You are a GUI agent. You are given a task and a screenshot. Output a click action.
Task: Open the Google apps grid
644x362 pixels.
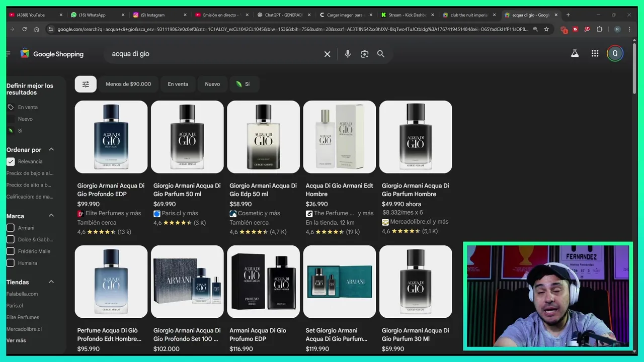tap(595, 53)
